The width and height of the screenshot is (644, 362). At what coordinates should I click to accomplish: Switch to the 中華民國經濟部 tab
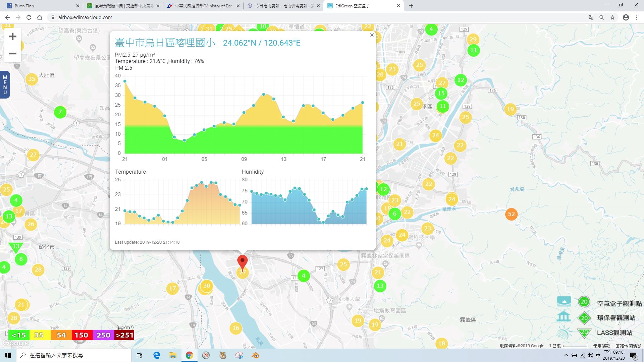204,6
